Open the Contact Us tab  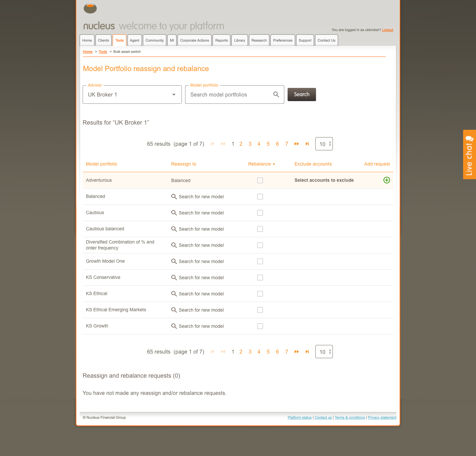coord(326,40)
